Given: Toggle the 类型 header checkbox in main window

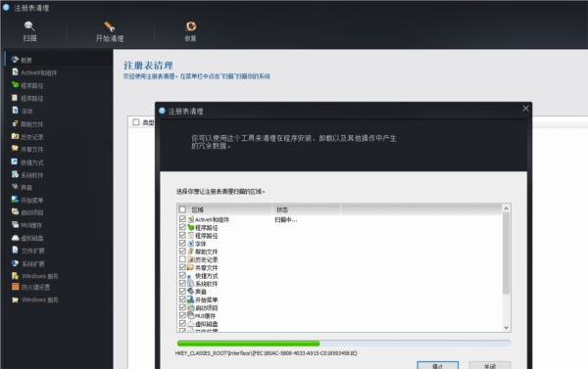Looking at the screenshot, I should 136,122.
